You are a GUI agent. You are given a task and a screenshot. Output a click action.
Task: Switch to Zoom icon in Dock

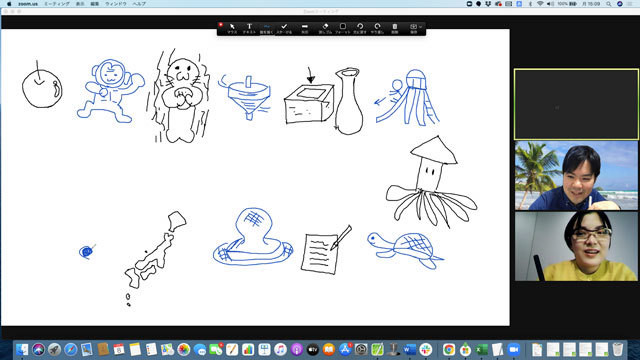click(514, 349)
